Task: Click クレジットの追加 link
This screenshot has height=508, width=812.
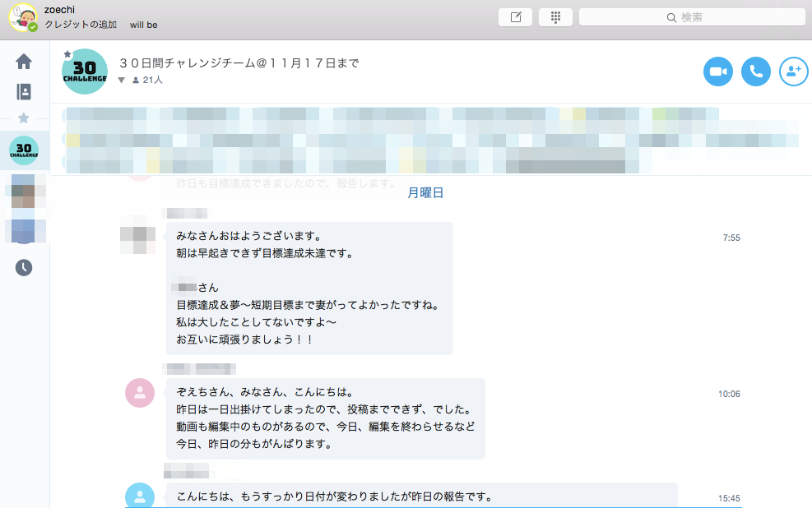Action: 81,25
